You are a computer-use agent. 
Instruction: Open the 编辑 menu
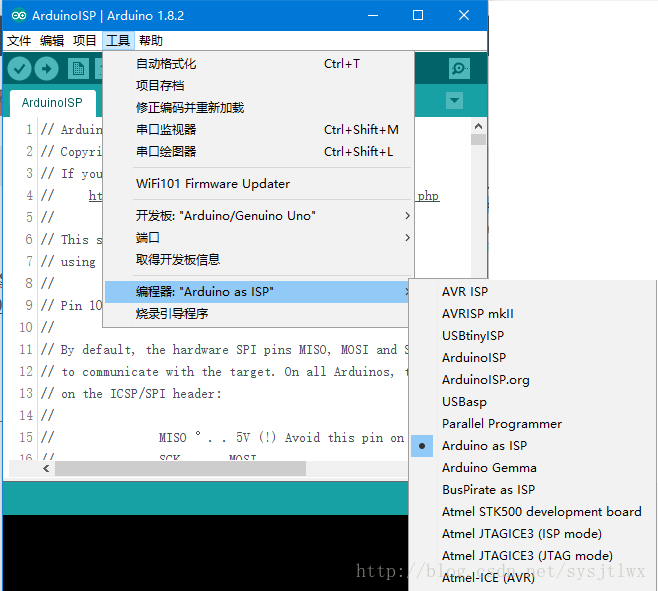point(52,41)
